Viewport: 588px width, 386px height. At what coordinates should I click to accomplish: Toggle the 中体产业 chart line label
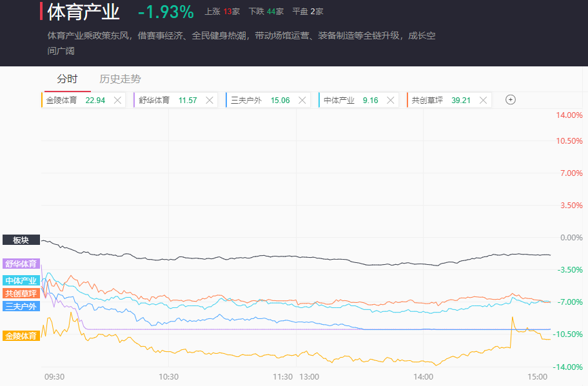coord(21,280)
